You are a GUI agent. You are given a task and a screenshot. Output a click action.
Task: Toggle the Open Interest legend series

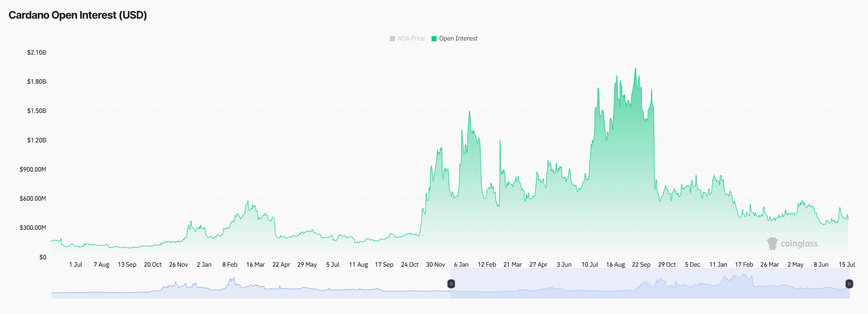454,39
